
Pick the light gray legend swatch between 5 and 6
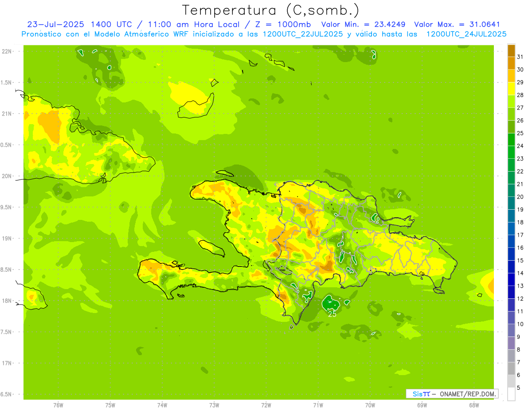click(511, 381)
